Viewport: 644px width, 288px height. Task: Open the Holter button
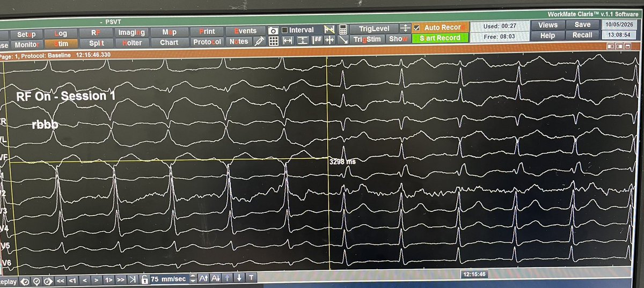point(132,43)
